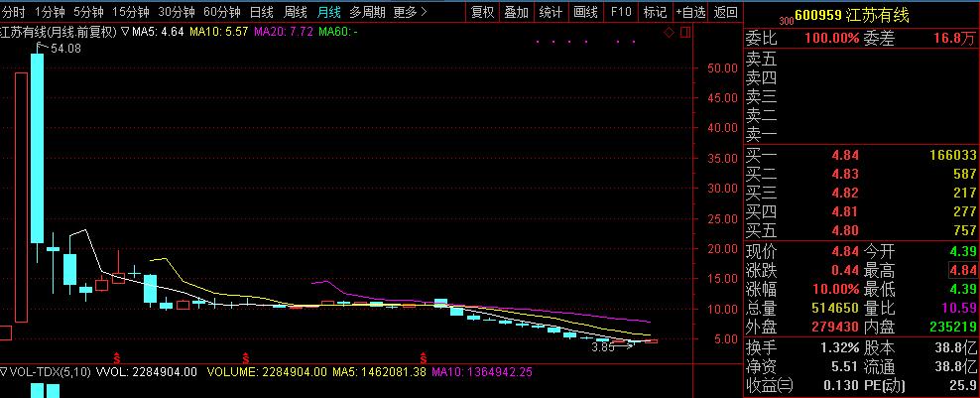Click the first red S marker on timeline
980x398 pixels.
tap(118, 355)
